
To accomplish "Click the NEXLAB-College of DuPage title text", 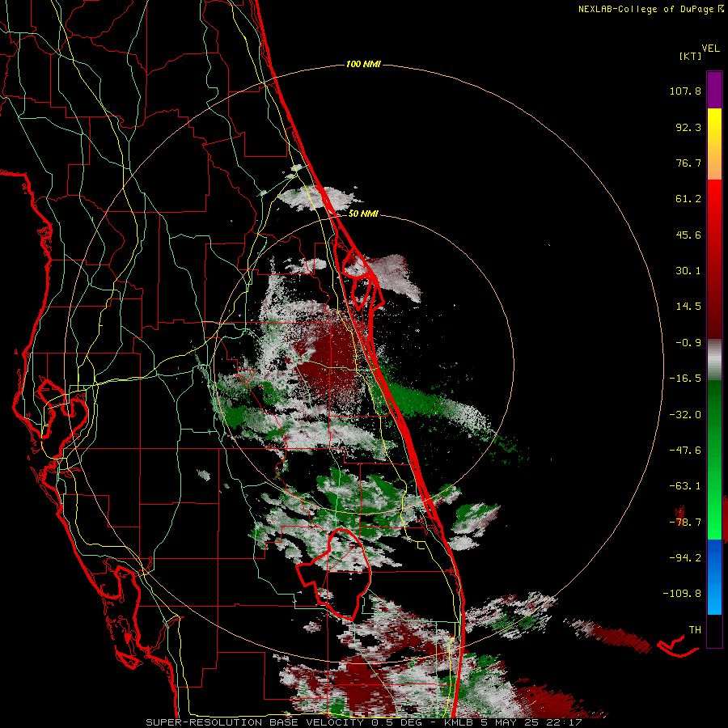I will [x=646, y=9].
